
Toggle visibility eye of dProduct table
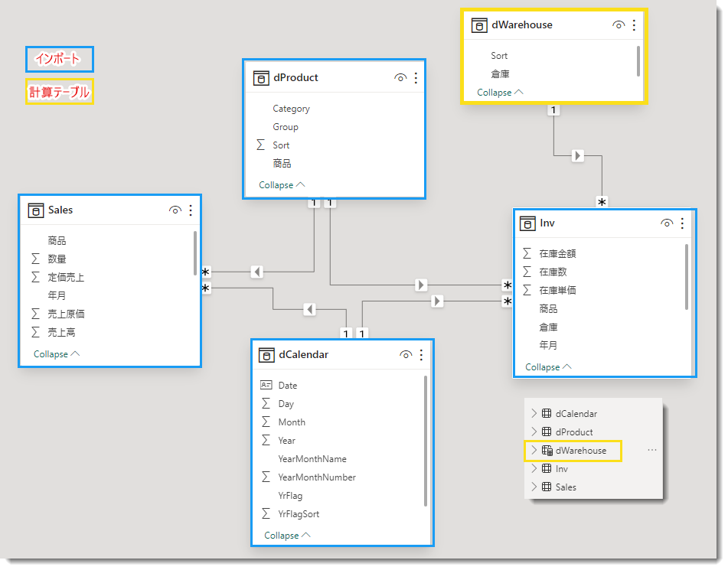click(400, 78)
